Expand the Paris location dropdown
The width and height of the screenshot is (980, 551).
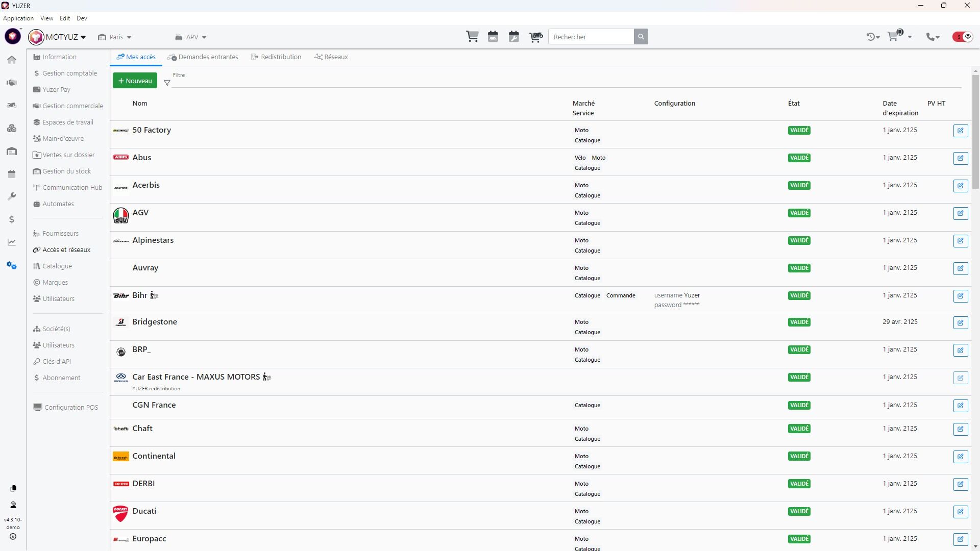[x=116, y=37]
